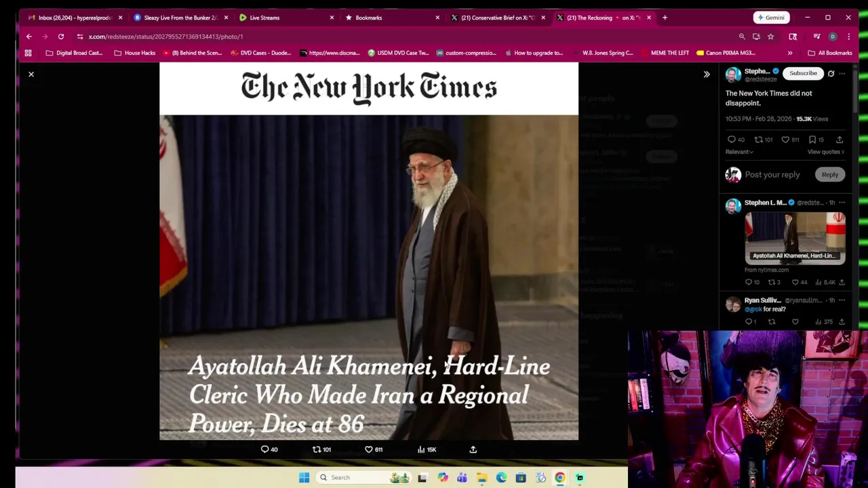View analytics icon showing 15K under photo
Screen dimensions: 868x488
pos(427,449)
